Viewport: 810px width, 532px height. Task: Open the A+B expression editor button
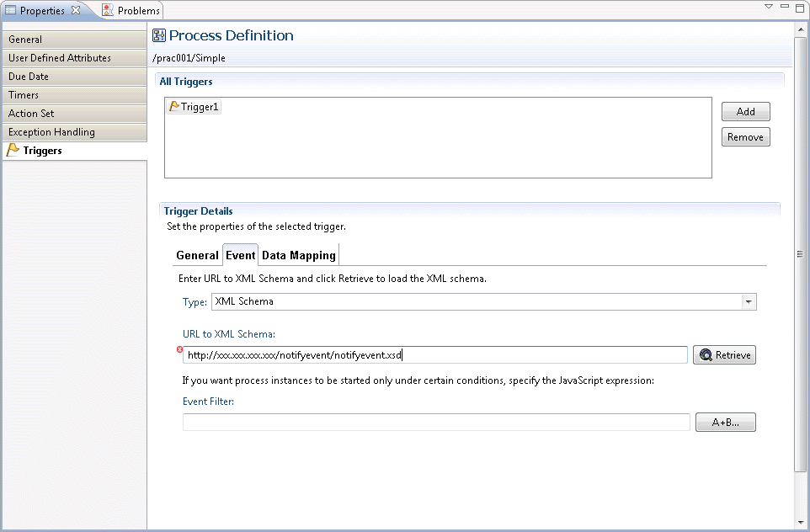pyautogui.click(x=725, y=422)
